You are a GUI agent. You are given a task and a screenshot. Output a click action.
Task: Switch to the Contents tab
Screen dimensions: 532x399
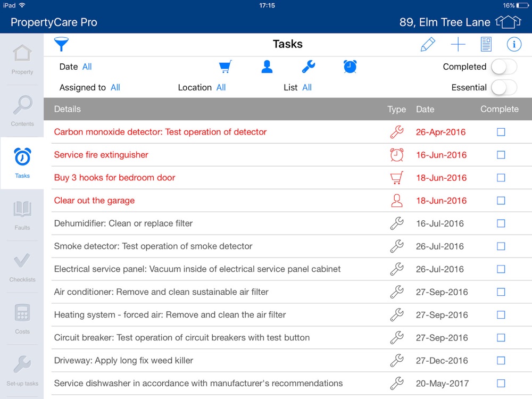coord(22,111)
